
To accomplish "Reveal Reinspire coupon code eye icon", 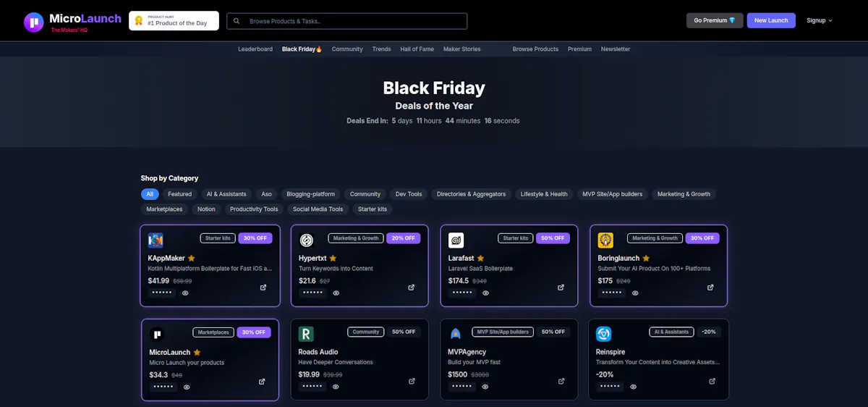I will click(x=634, y=387).
